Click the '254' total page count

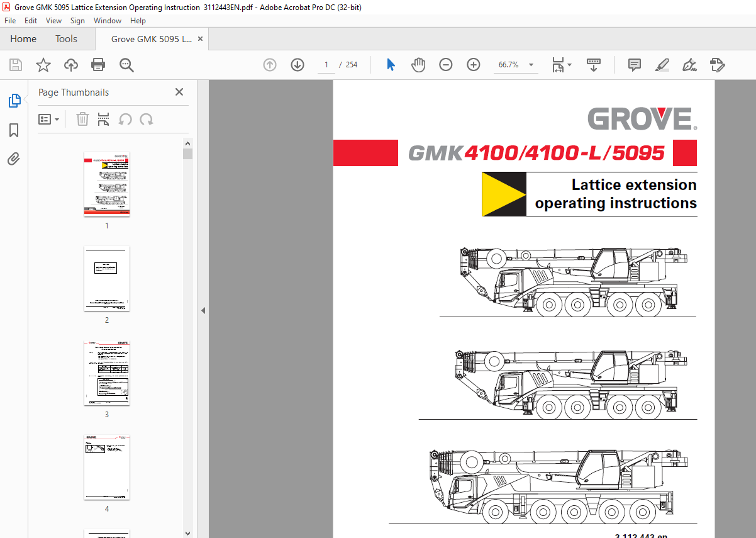352,65
